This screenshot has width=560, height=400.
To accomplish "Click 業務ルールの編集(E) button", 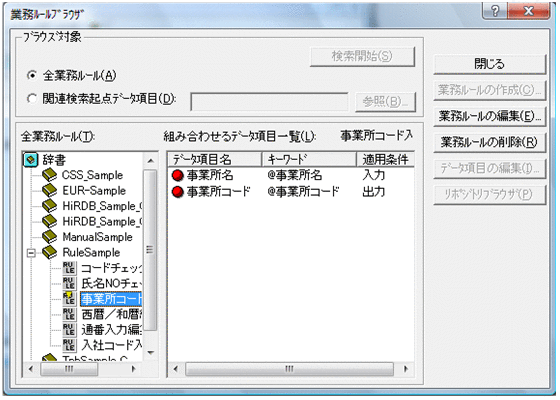I will [490, 116].
